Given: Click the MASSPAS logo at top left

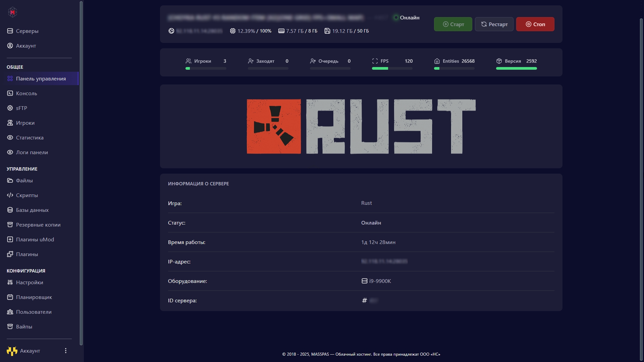Looking at the screenshot, I should click(x=12, y=12).
